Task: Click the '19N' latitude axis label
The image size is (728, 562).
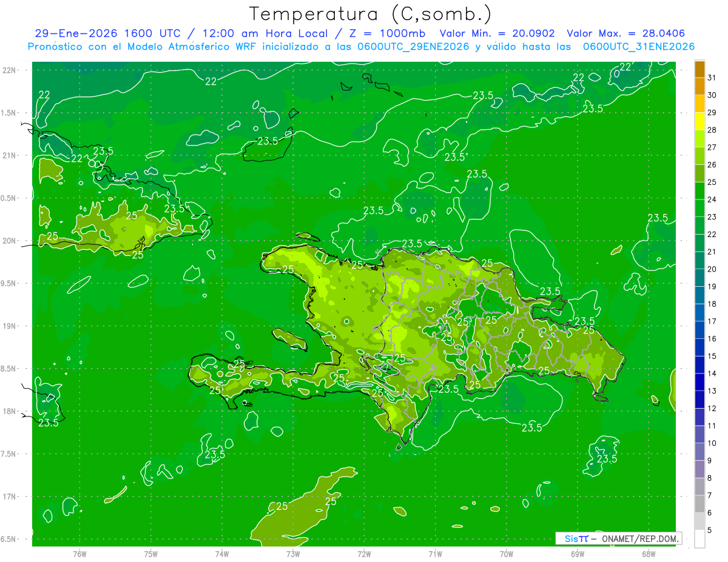Action: 9,326
